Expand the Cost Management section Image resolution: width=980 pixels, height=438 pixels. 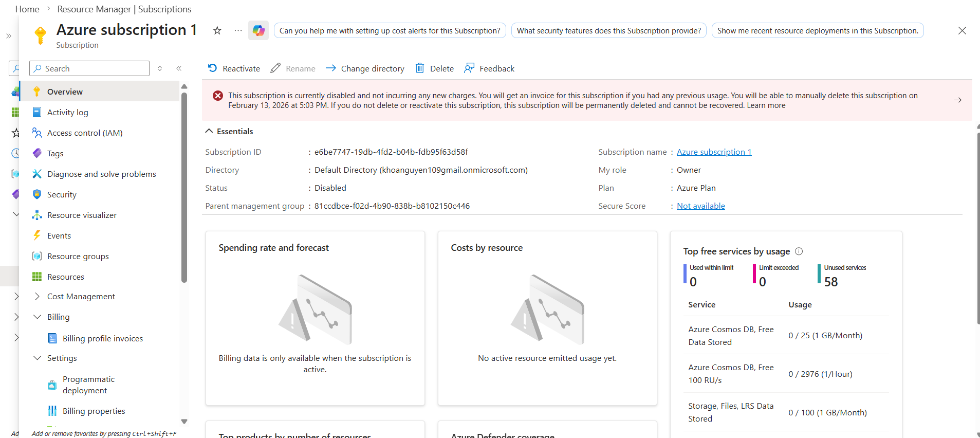[37, 296]
